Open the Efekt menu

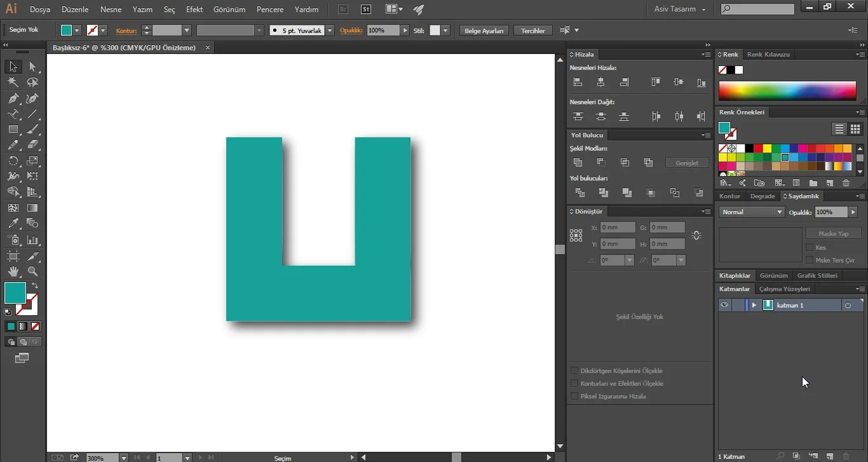[194, 10]
